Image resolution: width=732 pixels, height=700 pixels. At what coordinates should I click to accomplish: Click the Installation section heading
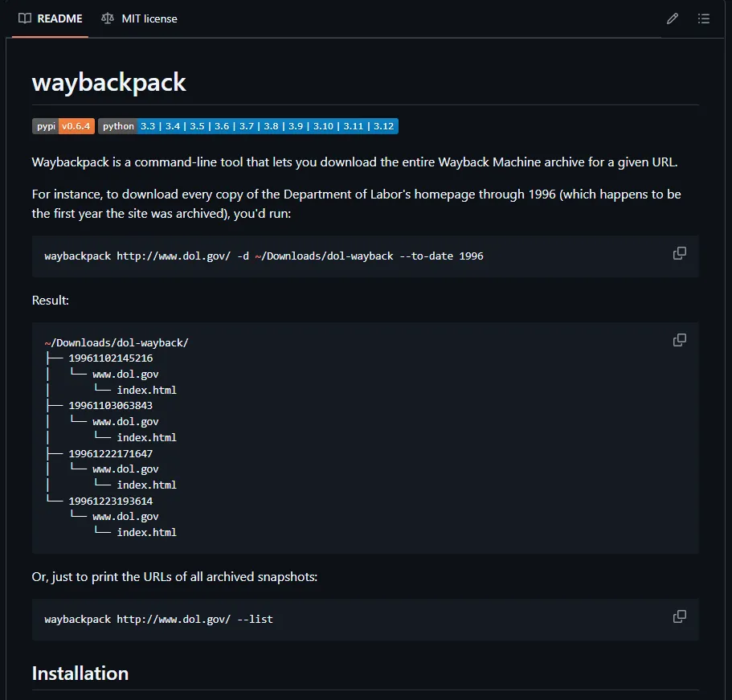pyautogui.click(x=80, y=673)
